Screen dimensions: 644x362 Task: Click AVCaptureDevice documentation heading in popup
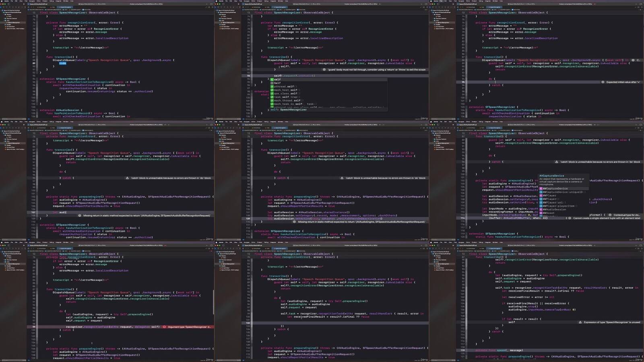(x=552, y=176)
